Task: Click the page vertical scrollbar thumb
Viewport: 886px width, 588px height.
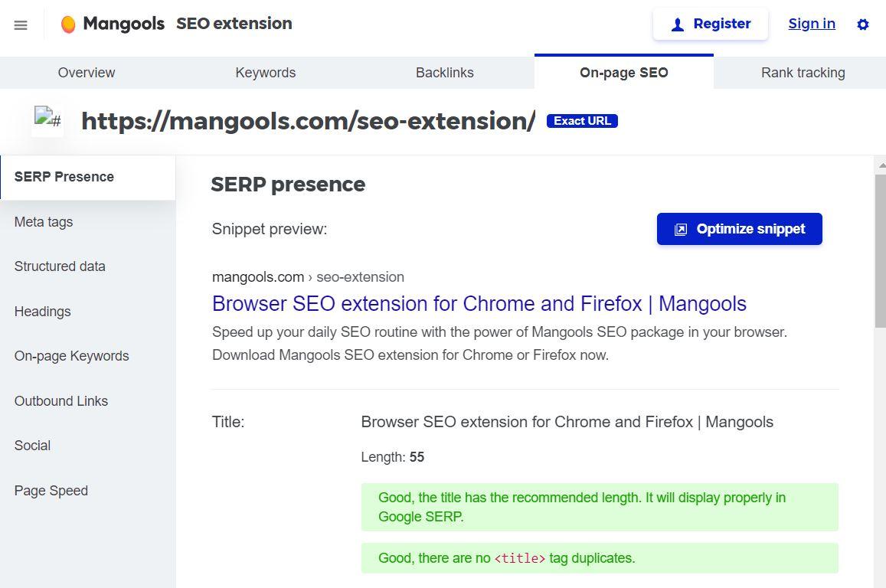Action: (x=880, y=251)
